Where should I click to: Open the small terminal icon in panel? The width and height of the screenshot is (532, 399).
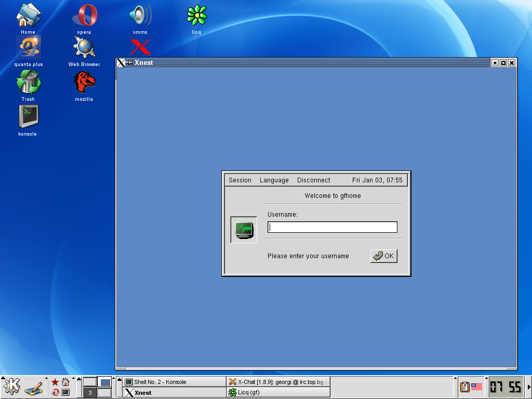(x=65, y=392)
